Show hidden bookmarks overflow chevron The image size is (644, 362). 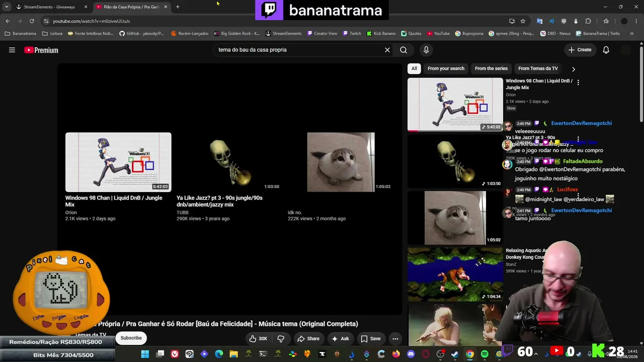pos(631,34)
